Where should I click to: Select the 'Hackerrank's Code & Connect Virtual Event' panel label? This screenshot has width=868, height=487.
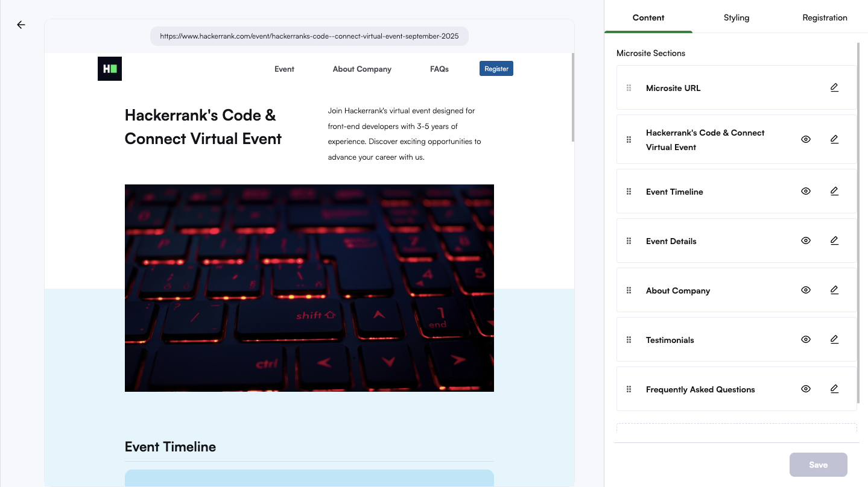pyautogui.click(x=705, y=140)
